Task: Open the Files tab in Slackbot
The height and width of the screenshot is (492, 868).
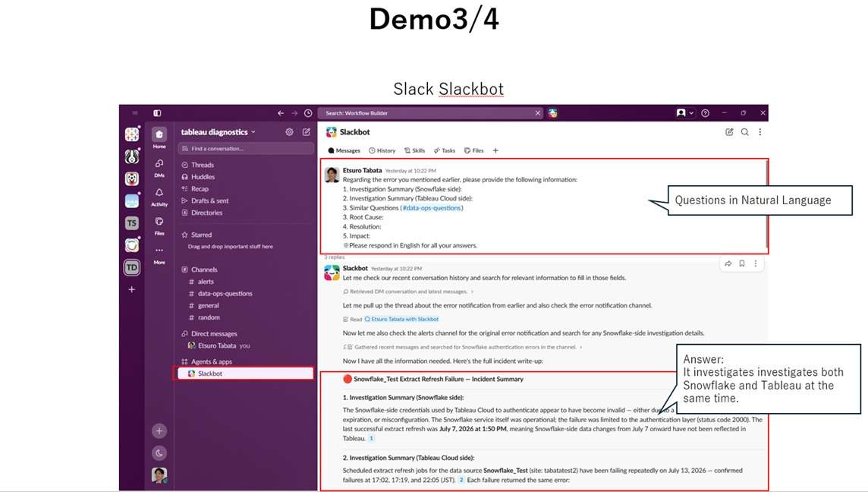Action: [474, 150]
